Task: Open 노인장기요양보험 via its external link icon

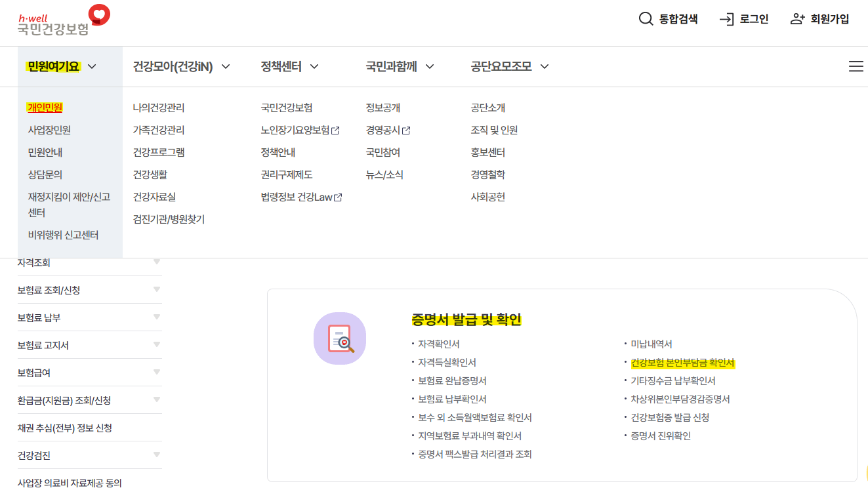Action: [x=337, y=130]
